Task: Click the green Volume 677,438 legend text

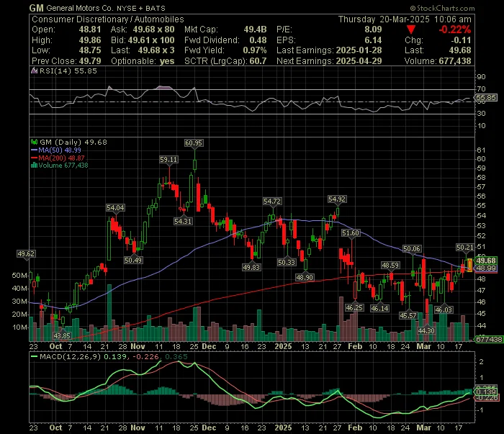Action: click(63, 166)
